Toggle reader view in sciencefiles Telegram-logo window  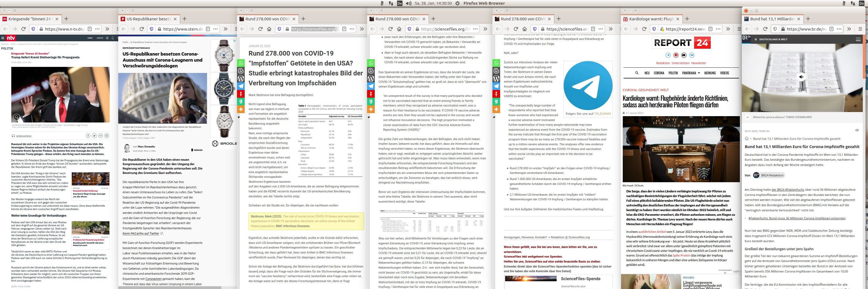point(593,29)
